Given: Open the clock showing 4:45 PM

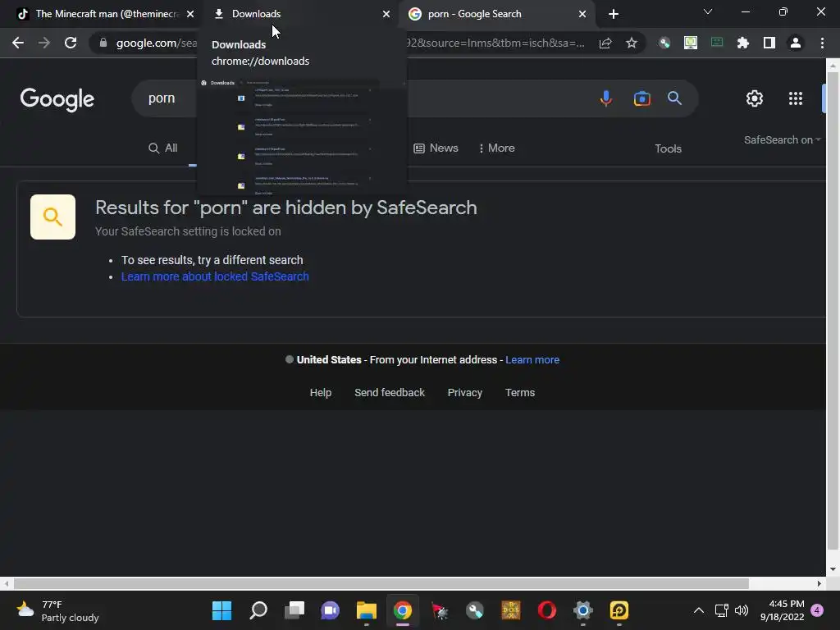Looking at the screenshot, I should pyautogui.click(x=783, y=610).
